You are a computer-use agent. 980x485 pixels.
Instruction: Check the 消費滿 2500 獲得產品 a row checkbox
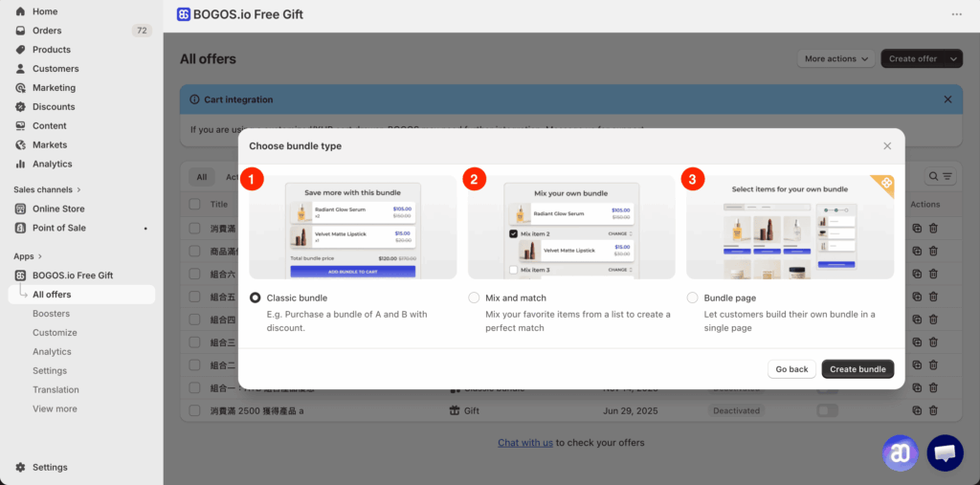[x=195, y=410]
